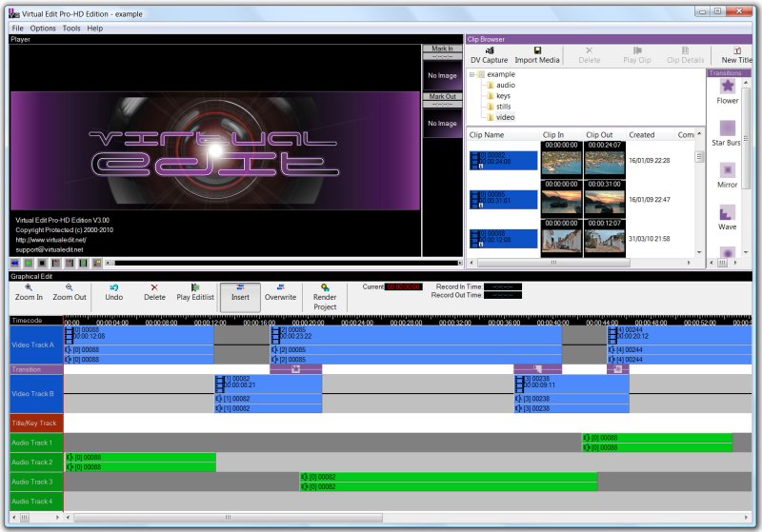
Task: Collapse the example project tree node
Action: click(471, 75)
